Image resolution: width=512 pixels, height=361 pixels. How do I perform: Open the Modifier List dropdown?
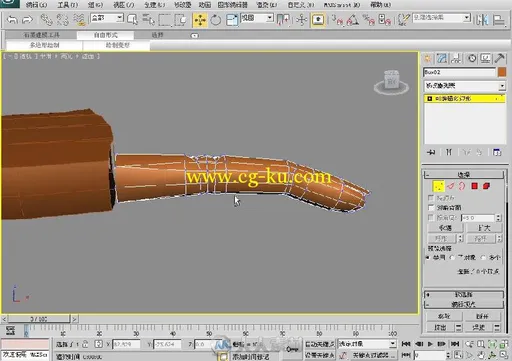pos(464,86)
